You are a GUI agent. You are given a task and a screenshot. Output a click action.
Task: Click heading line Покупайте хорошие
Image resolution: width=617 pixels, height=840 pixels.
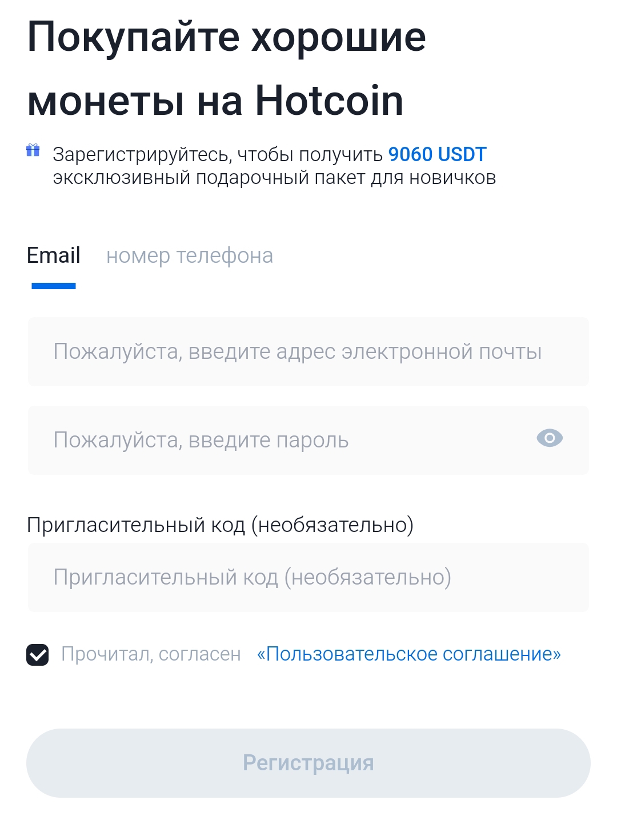(227, 38)
